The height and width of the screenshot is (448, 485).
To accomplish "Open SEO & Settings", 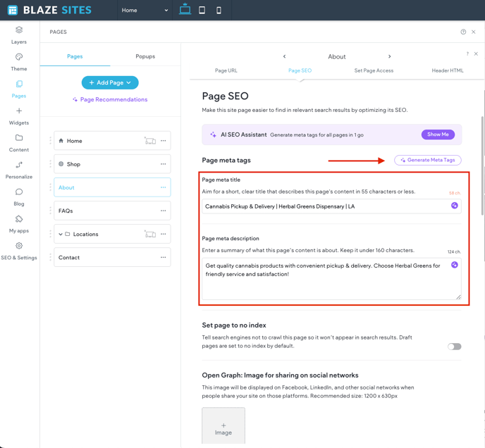I will pos(19,251).
